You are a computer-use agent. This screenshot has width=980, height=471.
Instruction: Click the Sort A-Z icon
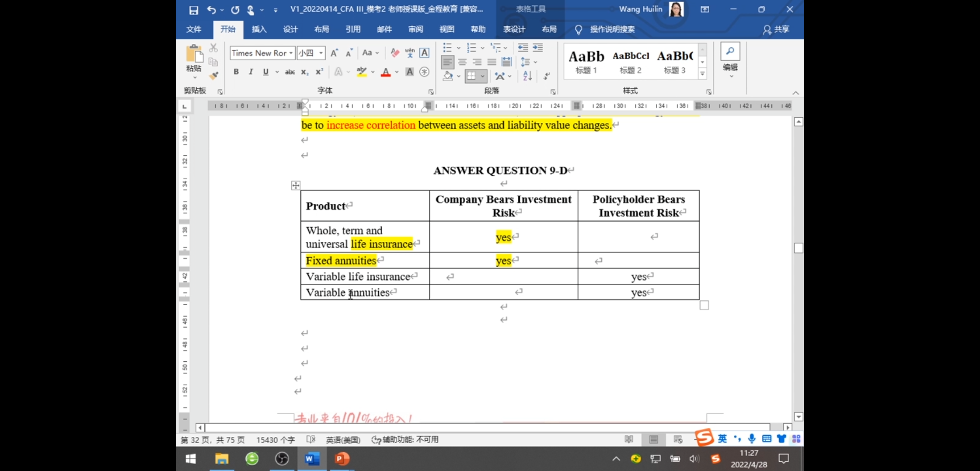click(x=527, y=76)
